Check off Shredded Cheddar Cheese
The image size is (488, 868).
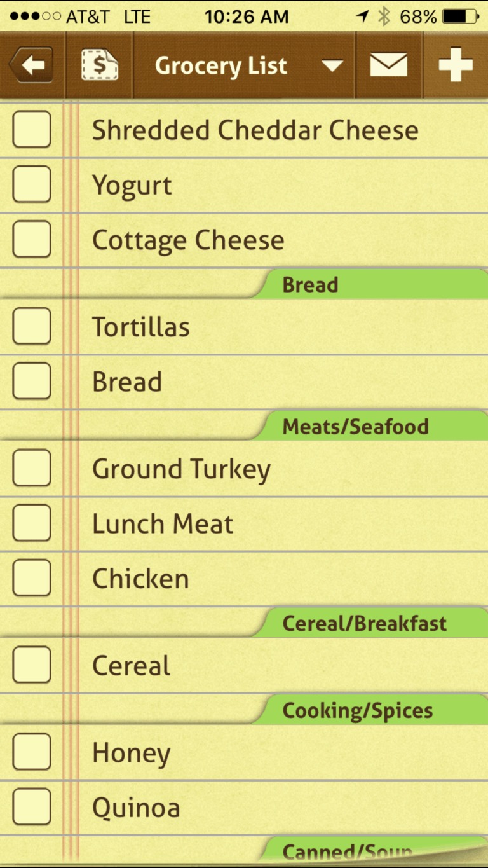pos(32,130)
